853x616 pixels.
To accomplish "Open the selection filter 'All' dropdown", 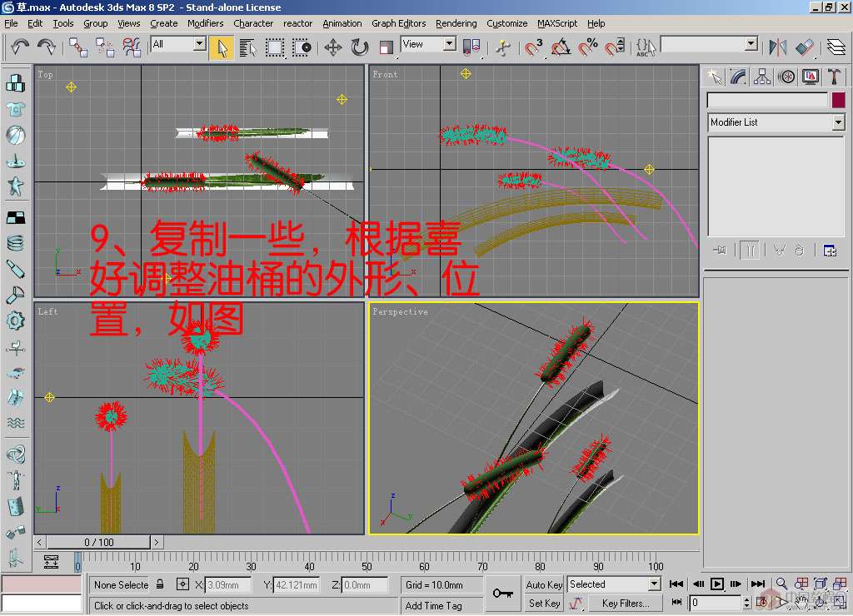I will click(x=200, y=43).
